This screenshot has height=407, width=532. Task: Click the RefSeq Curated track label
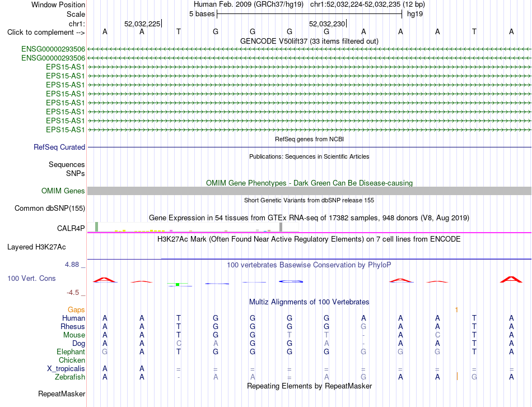59,147
